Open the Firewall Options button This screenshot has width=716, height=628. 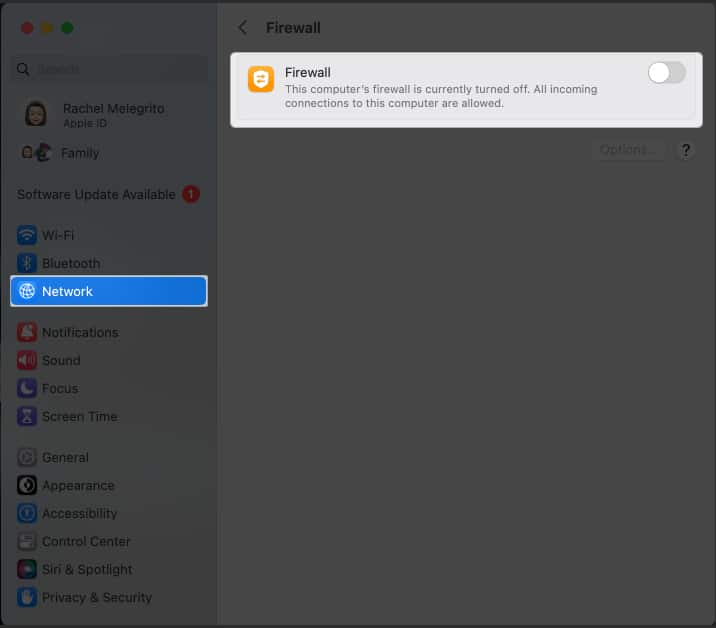[627, 150]
